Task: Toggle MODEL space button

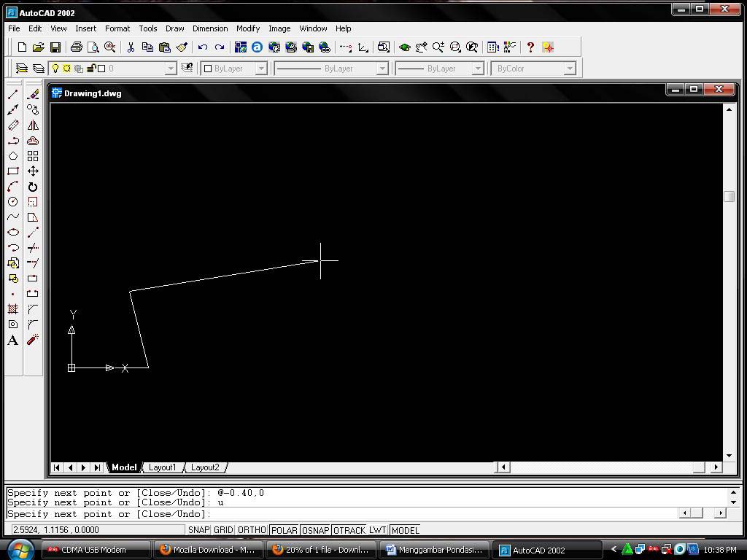Action: pos(405,530)
